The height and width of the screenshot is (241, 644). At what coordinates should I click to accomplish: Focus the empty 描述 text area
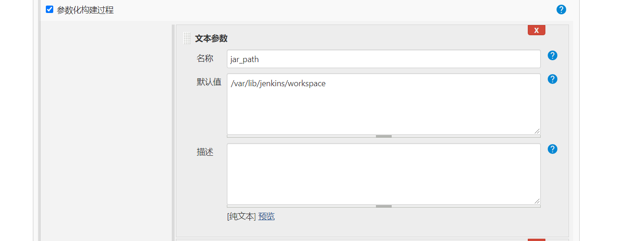[x=383, y=174]
